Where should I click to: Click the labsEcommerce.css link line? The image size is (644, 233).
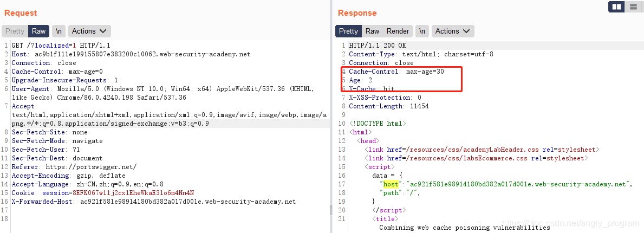tap(477, 158)
